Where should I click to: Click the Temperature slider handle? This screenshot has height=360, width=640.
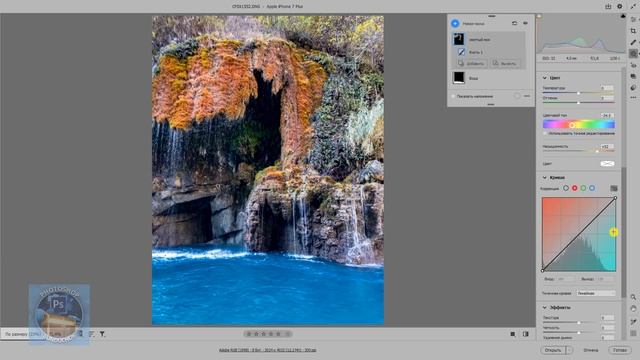578,93
